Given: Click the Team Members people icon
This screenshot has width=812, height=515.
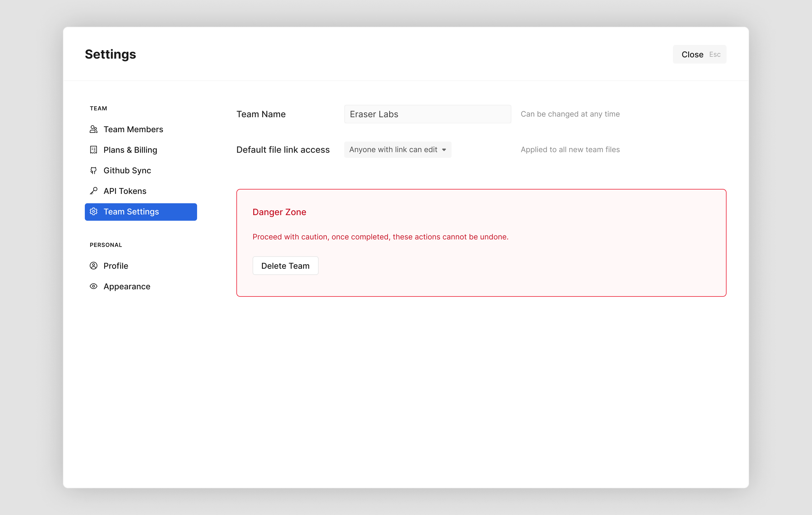Looking at the screenshot, I should (94, 129).
